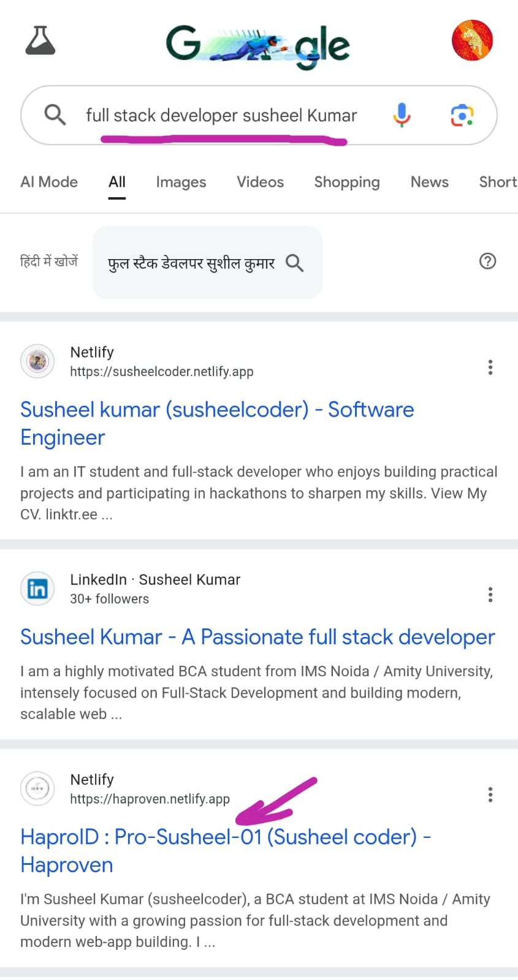Tap the voice search microphone
This screenshot has width=518, height=980.
402,115
